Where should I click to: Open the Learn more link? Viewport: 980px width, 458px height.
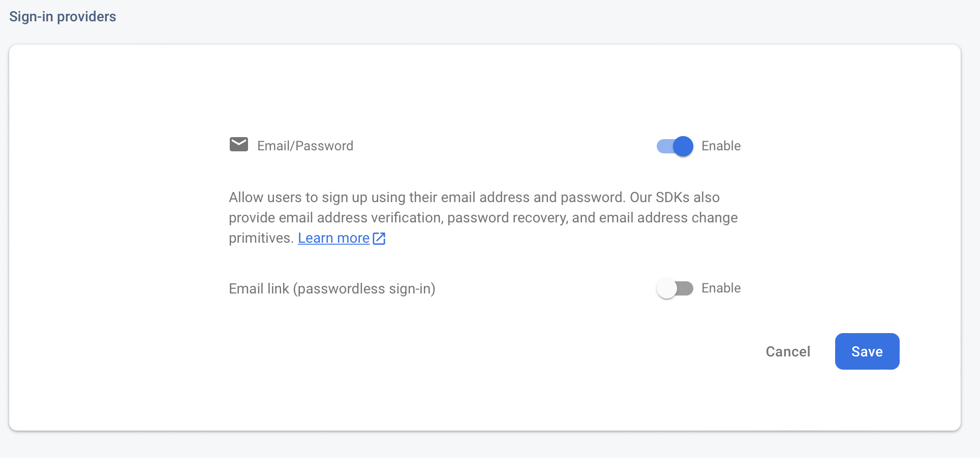333,238
